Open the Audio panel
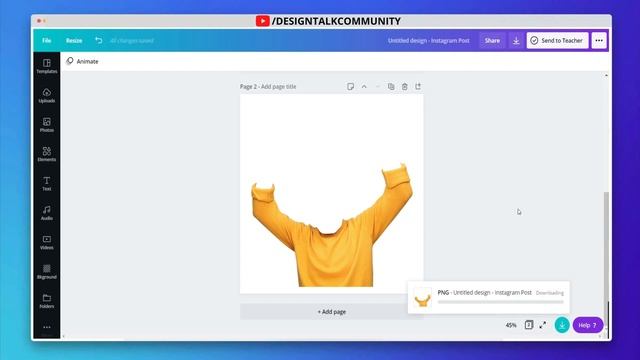The width and height of the screenshot is (640, 360). tap(47, 213)
